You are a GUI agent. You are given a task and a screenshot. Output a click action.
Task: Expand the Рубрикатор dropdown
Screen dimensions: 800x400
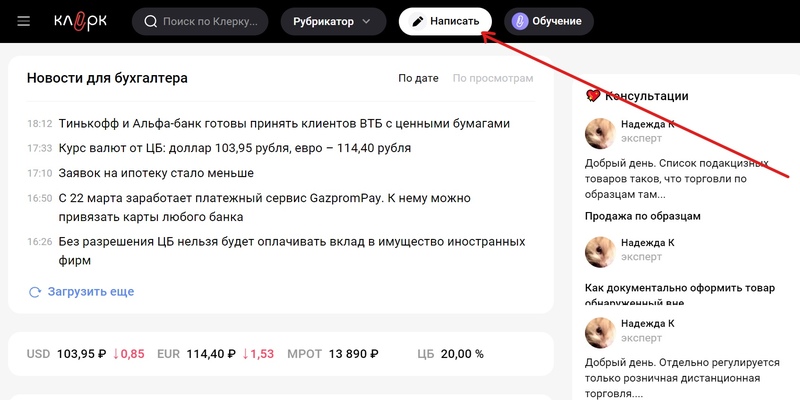(334, 21)
